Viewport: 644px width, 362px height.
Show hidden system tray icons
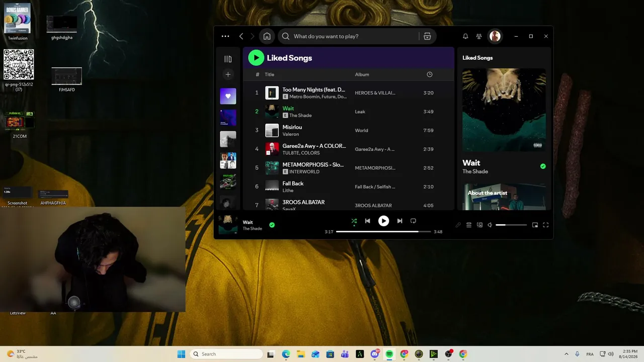coord(566,354)
